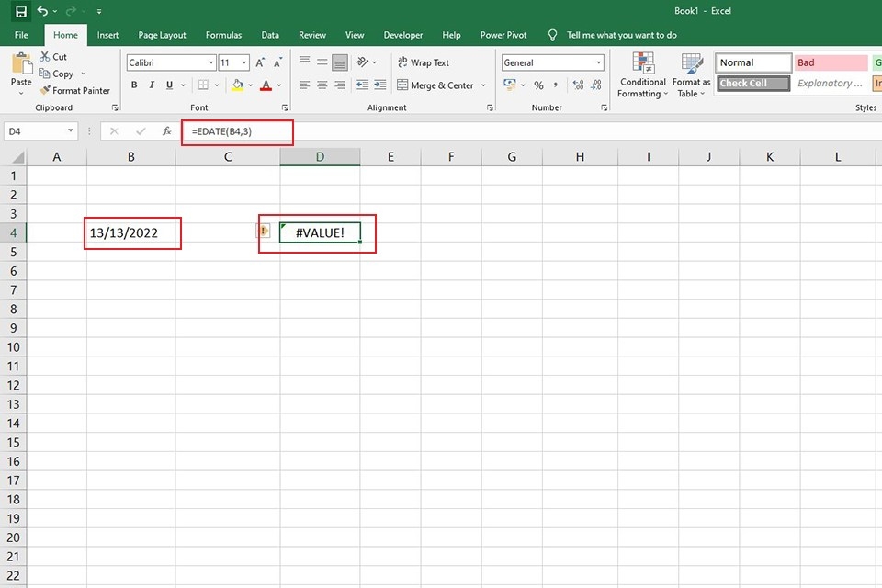The width and height of the screenshot is (882, 588).
Task: Apply Check Cell style
Action: tap(753, 84)
